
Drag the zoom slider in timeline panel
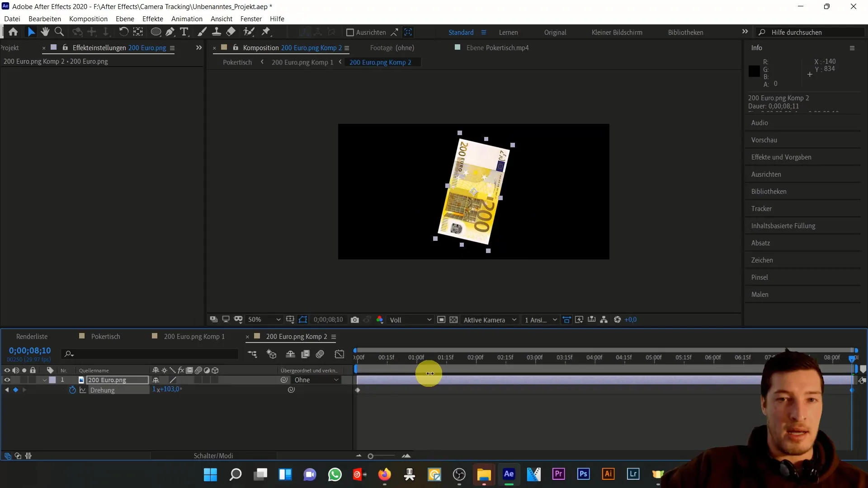pyautogui.click(x=370, y=455)
